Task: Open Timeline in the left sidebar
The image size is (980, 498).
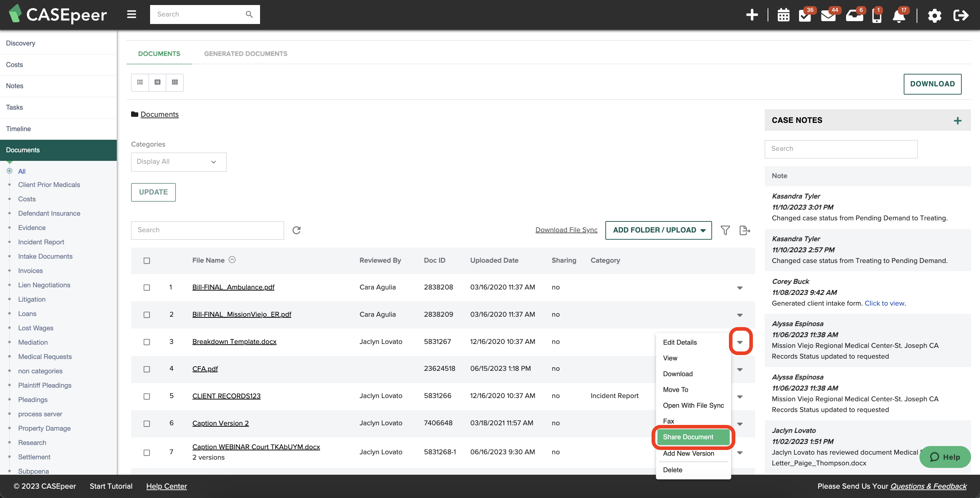Action: click(x=58, y=129)
